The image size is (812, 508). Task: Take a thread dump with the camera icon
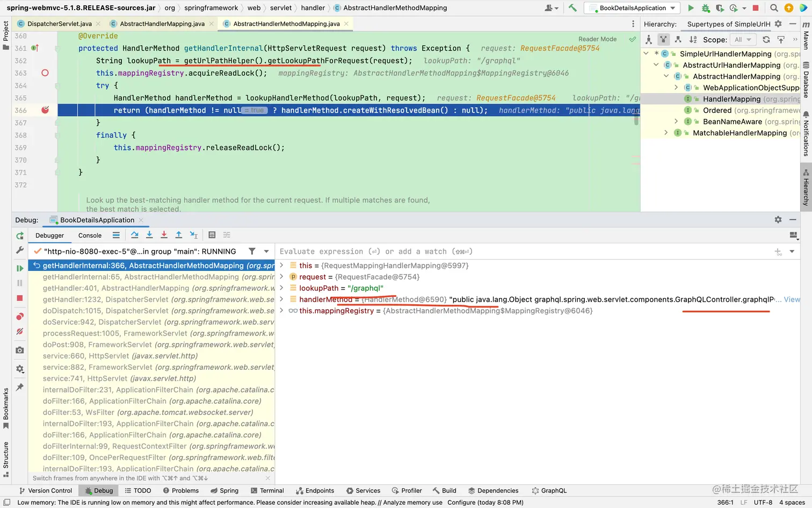[20, 350]
